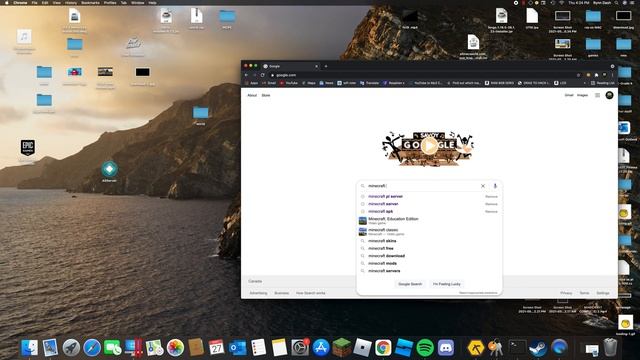This screenshot has width=640, height=360.
Task: Select suggestion minecraft server
Action: pos(383,204)
